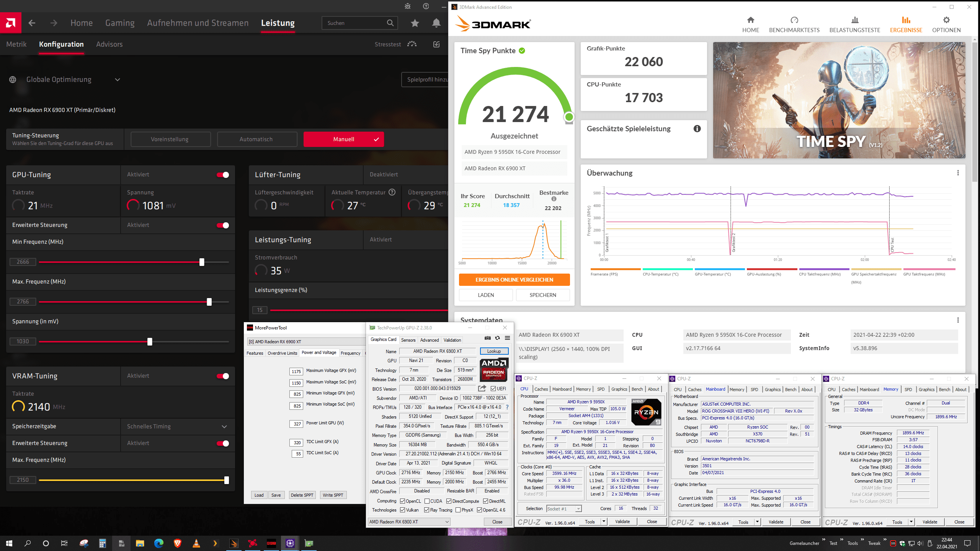Open the GPU selector dropdown in GPU-Z
The image size is (980, 551).
click(x=409, y=522)
